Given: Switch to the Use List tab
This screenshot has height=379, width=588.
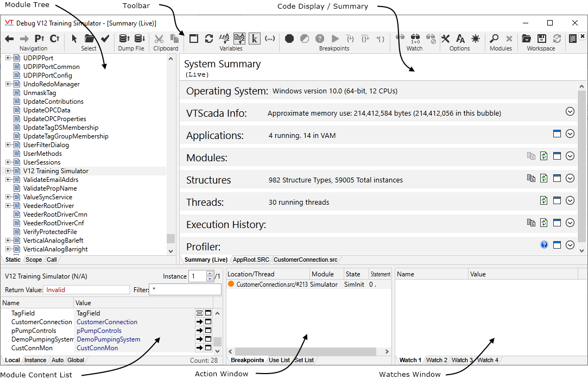Looking at the screenshot, I should (280, 360).
